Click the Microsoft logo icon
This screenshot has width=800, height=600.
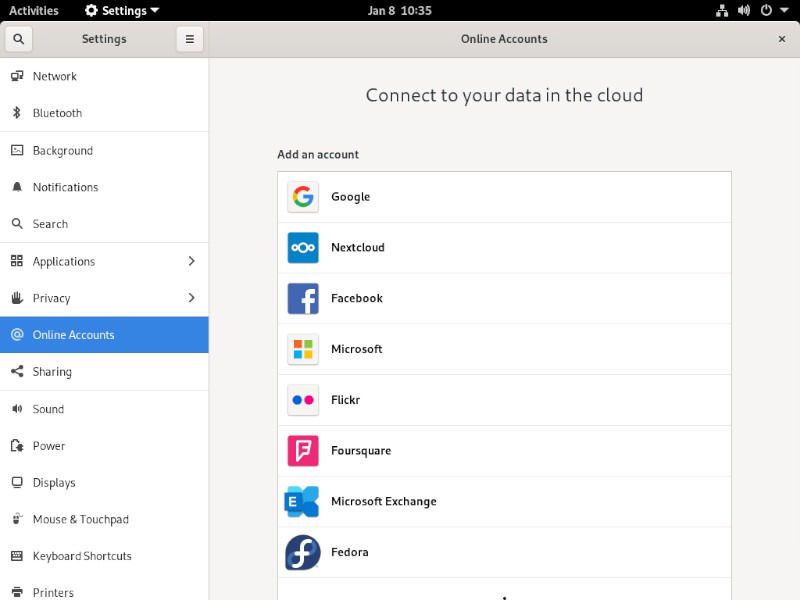point(302,349)
